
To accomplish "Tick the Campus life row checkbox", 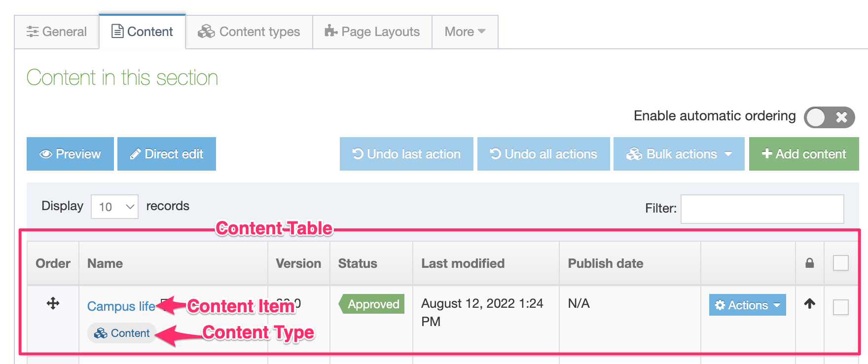I will point(840,307).
